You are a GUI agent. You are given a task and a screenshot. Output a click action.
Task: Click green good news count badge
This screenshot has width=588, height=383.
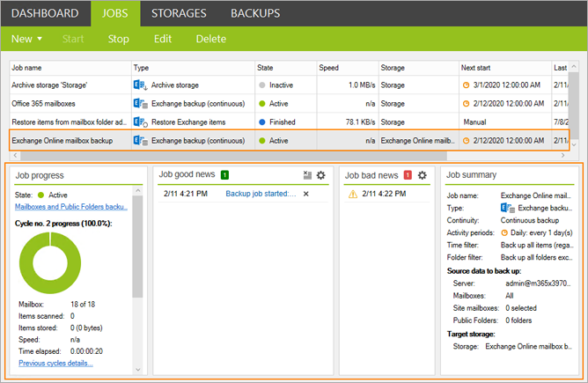click(x=224, y=175)
